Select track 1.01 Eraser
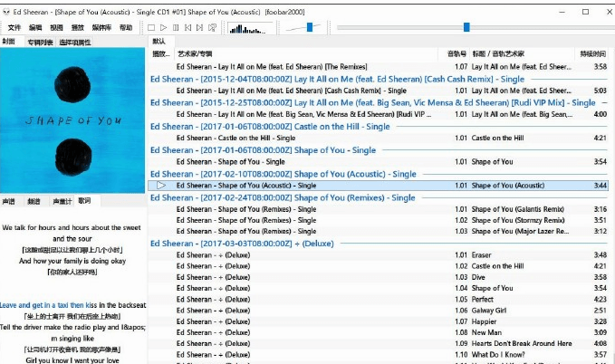This screenshot has height=364, width=615. point(379,255)
